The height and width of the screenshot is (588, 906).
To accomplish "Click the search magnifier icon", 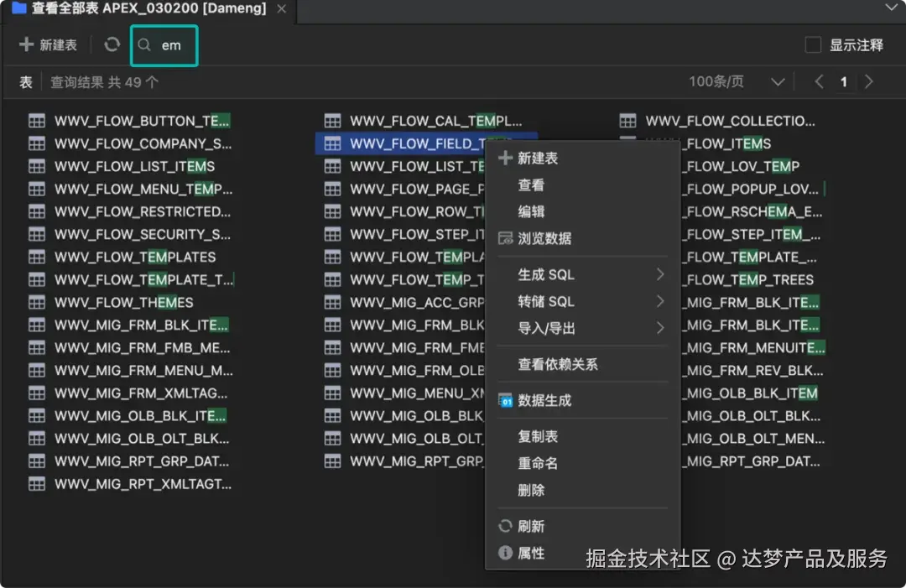I will 144,45.
